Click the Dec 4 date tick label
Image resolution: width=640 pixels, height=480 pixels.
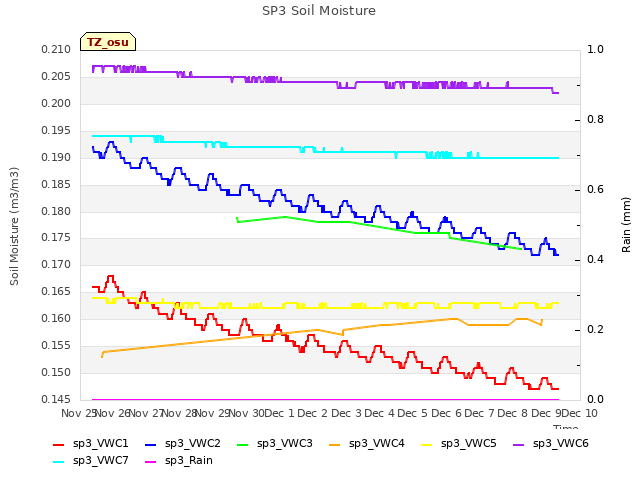point(380,413)
